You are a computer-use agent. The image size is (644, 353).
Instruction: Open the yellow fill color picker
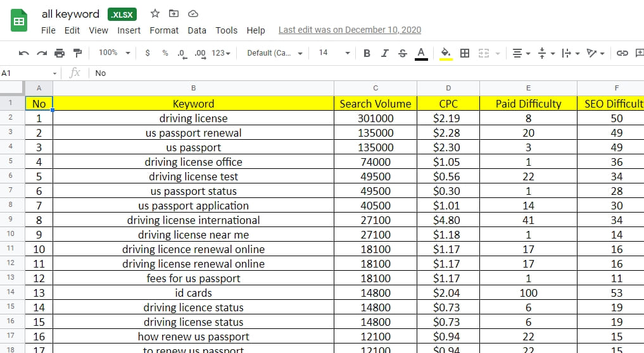pyautogui.click(x=446, y=53)
